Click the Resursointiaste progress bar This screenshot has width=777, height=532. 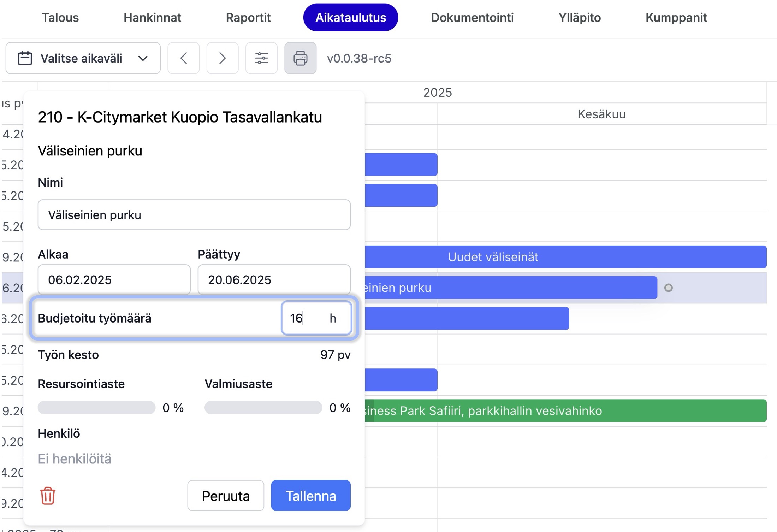(96, 408)
